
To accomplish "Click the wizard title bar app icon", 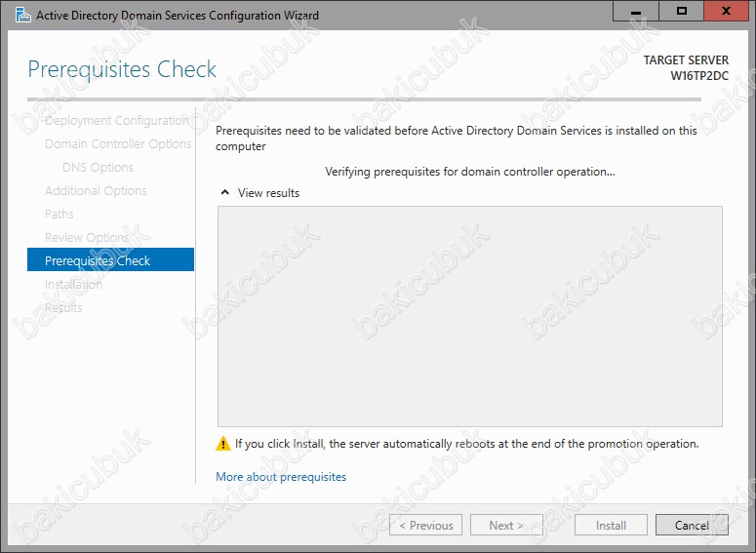I will click(22, 15).
